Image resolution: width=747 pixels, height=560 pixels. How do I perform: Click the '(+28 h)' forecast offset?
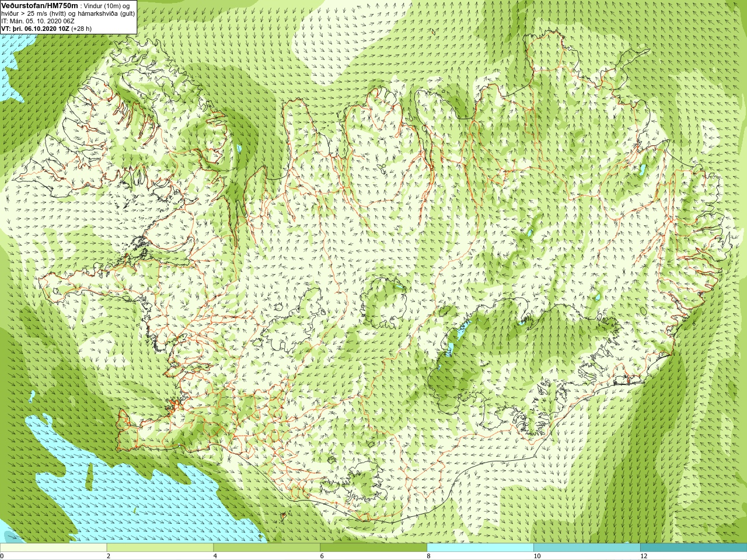(x=81, y=29)
